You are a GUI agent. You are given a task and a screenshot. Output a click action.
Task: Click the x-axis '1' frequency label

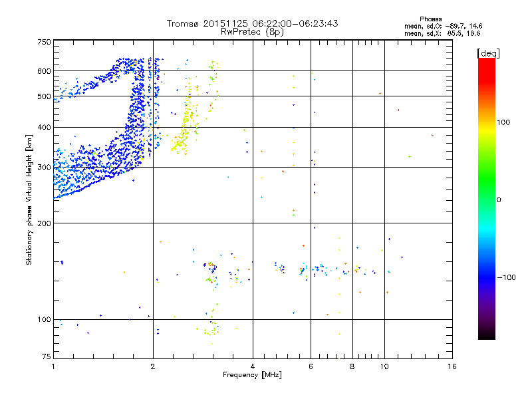[53, 366]
